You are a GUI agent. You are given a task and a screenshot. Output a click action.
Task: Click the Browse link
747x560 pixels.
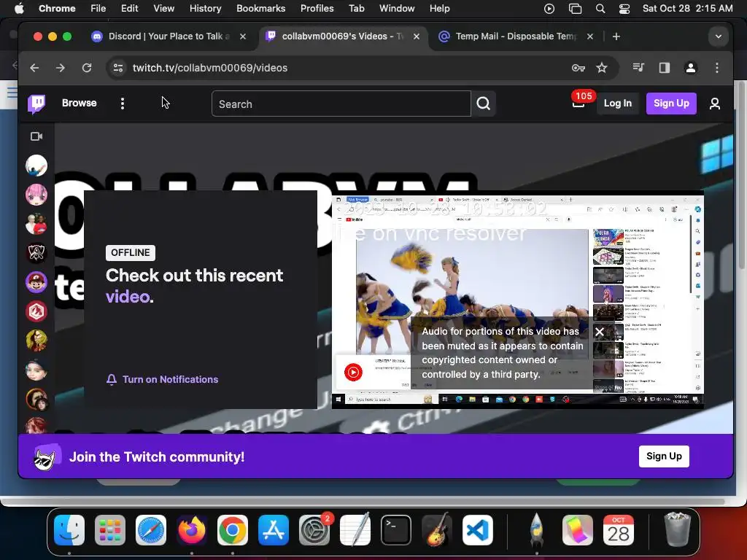click(x=79, y=103)
